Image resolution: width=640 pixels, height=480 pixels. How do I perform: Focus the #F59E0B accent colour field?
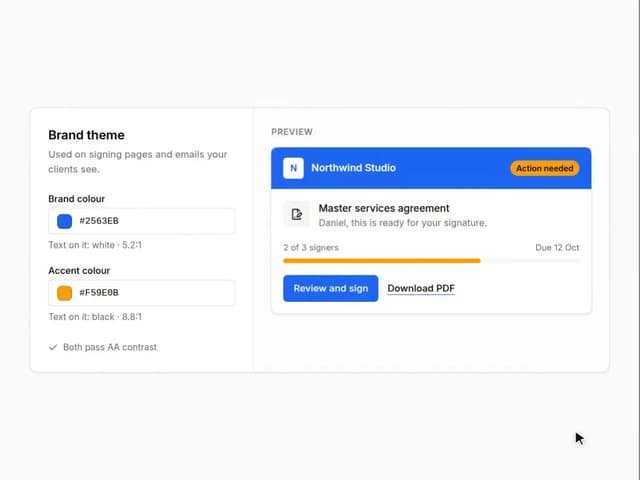pos(142,293)
